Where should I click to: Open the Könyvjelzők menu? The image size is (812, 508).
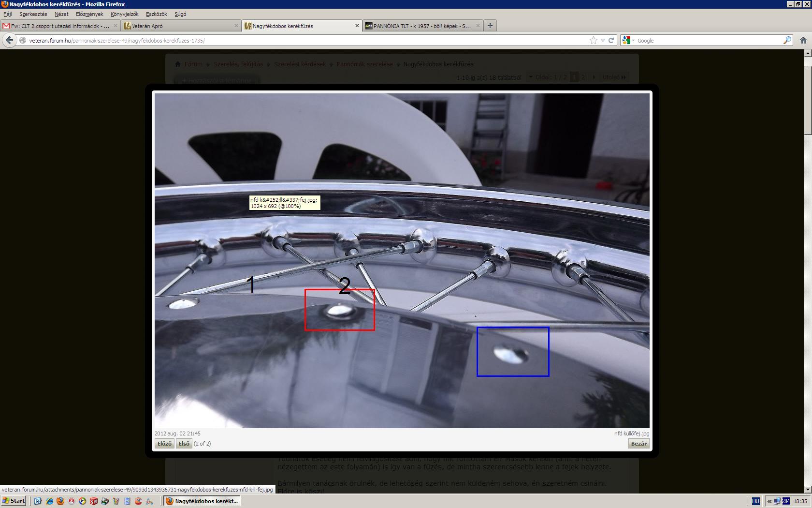pos(124,14)
